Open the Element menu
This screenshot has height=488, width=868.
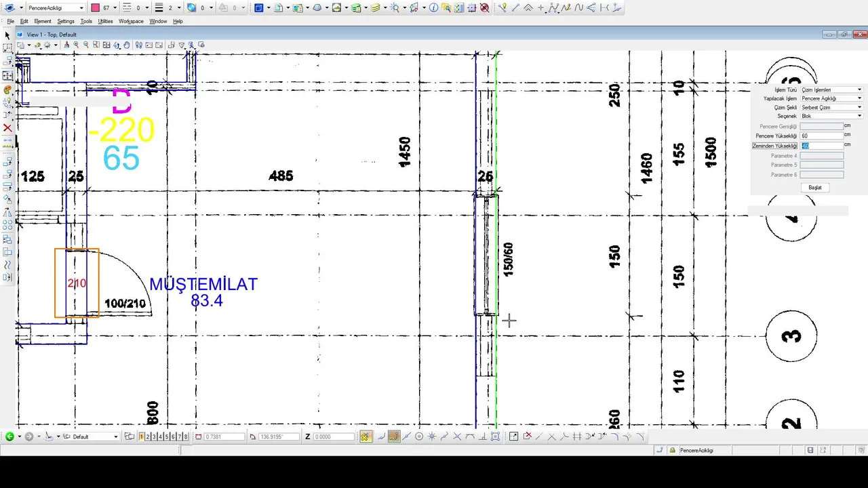pyautogui.click(x=43, y=21)
